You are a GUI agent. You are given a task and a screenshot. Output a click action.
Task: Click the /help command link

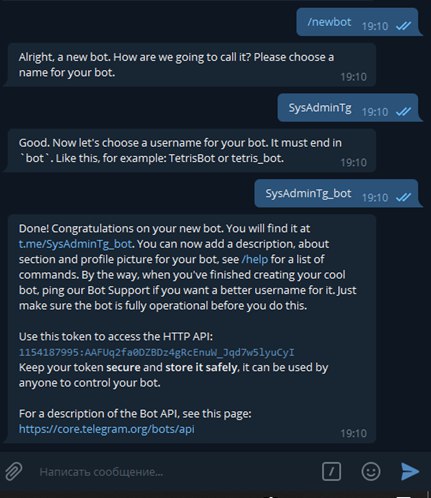255,259
